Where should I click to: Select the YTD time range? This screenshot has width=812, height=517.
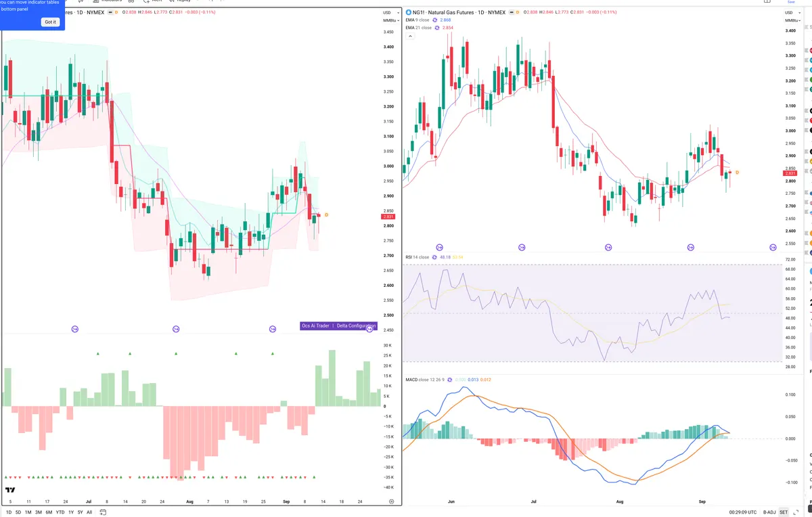[x=60, y=512]
